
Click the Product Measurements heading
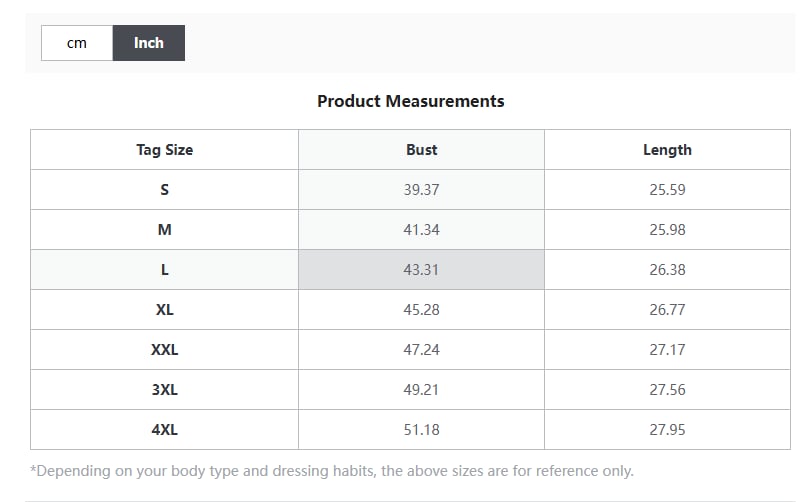pyautogui.click(x=410, y=101)
